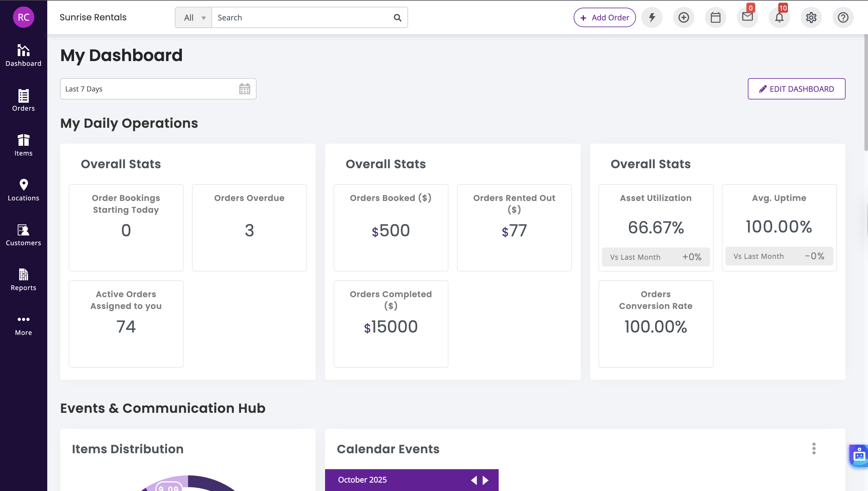
Task: Open the mail inbox icon
Action: coord(747,17)
